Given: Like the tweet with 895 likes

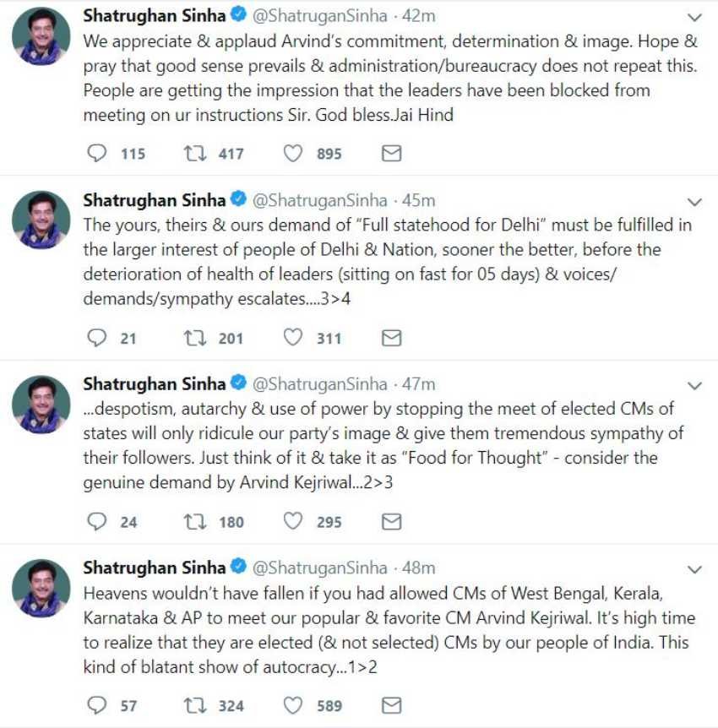Looking at the screenshot, I should click(x=292, y=154).
